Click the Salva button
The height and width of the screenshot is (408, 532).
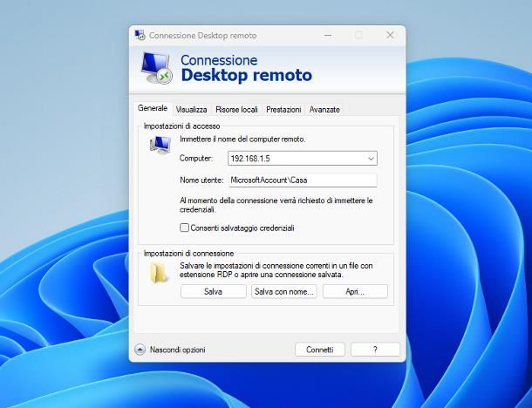pos(214,291)
